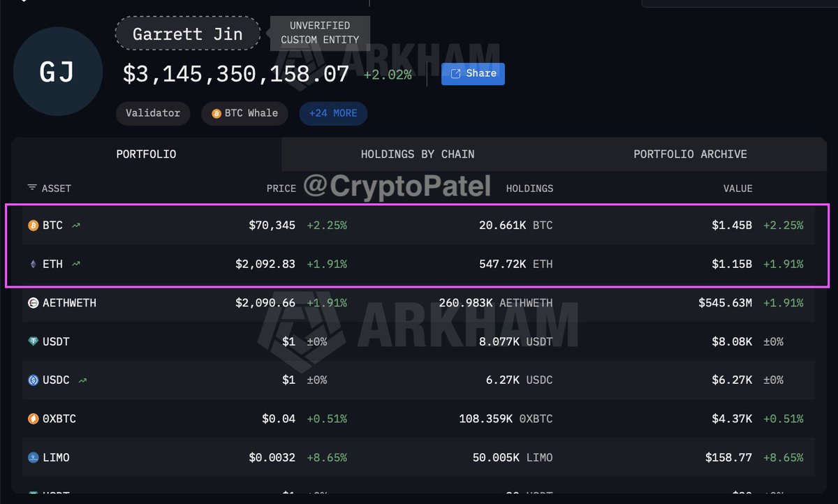Click the Ethereum diamond icon in ETH row
The image size is (838, 504).
pyautogui.click(x=33, y=265)
